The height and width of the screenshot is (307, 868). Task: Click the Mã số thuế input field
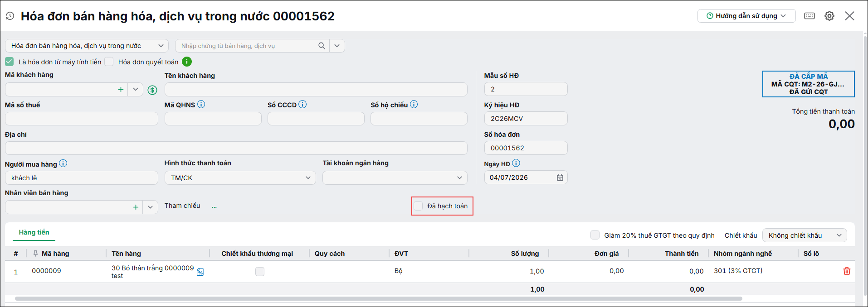[82, 119]
